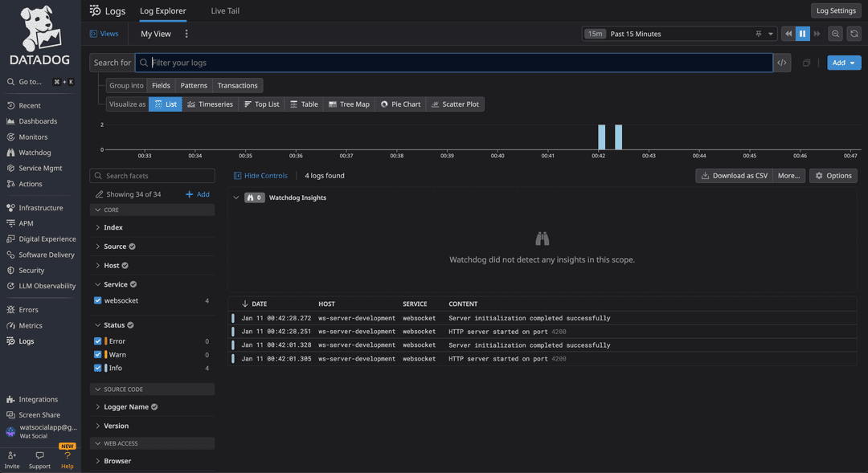
Task: Open Security in the sidebar
Action: point(26,271)
